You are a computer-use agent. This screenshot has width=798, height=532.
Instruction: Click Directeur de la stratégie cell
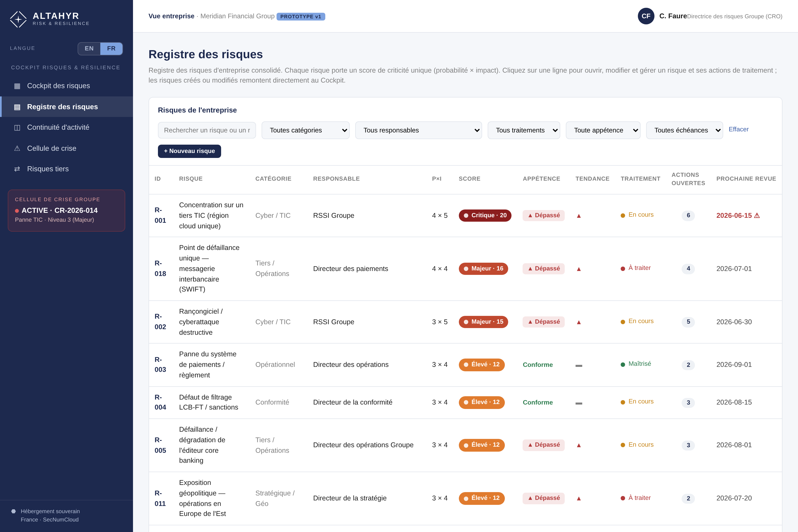[x=350, y=498]
